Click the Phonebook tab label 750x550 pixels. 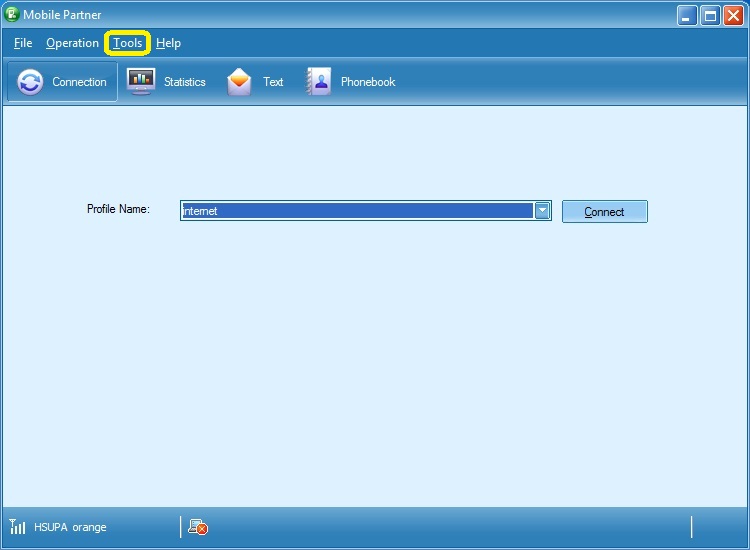tap(368, 82)
